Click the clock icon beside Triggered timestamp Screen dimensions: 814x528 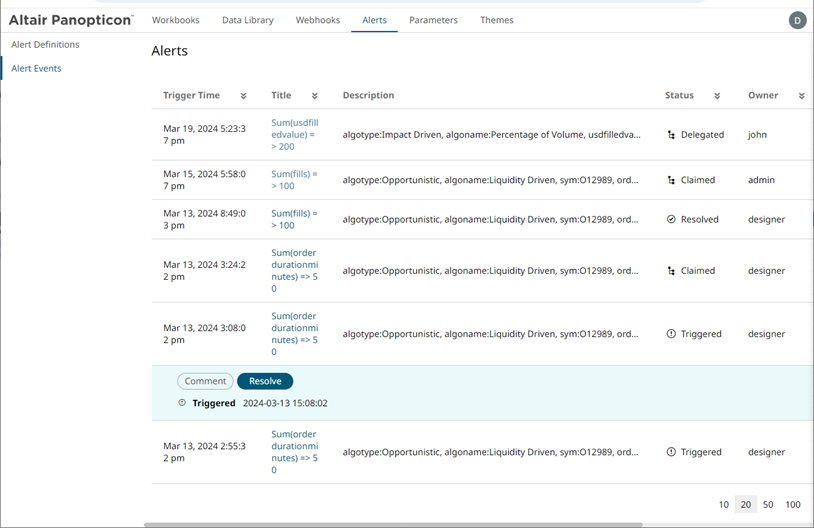point(182,403)
